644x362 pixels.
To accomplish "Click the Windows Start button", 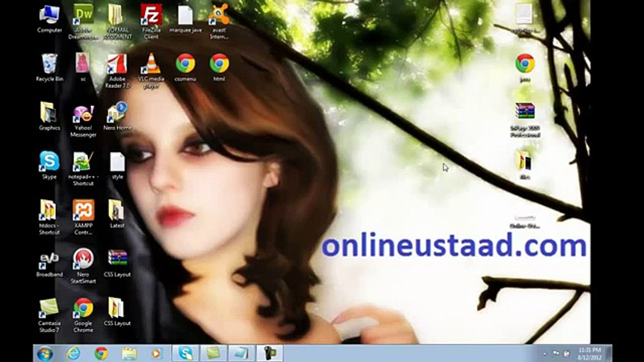I will (45, 353).
